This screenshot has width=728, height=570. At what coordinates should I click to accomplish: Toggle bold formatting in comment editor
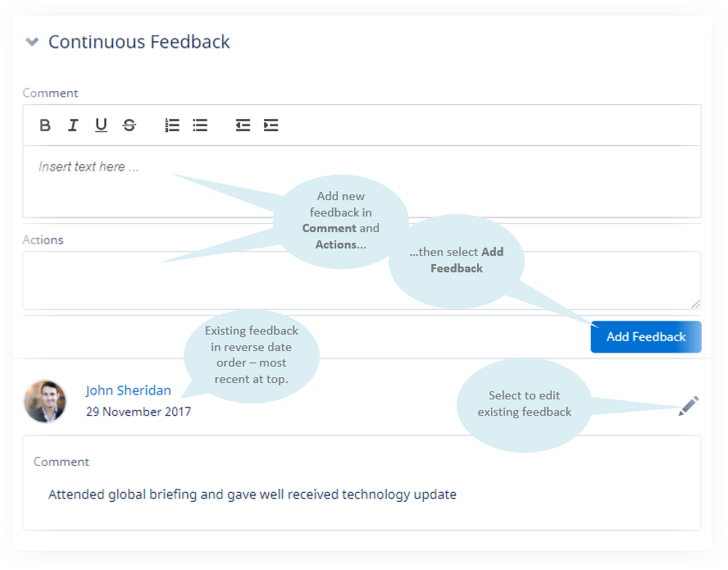tap(45, 125)
